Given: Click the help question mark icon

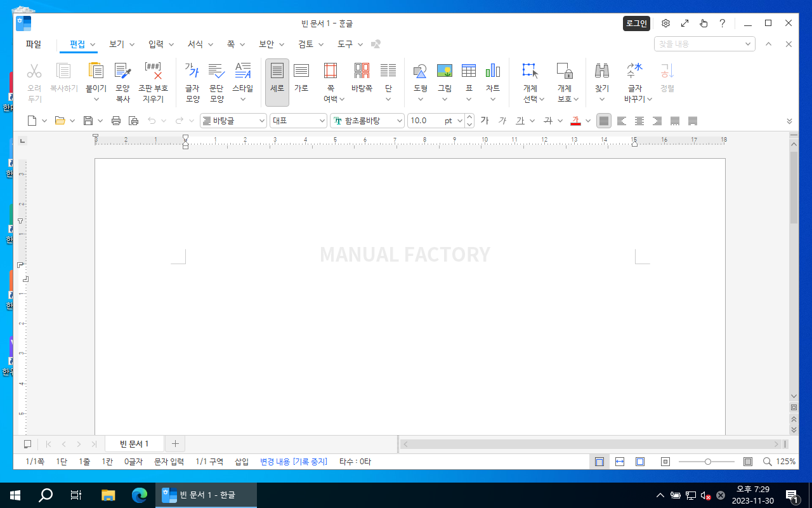Looking at the screenshot, I should tap(722, 23).
